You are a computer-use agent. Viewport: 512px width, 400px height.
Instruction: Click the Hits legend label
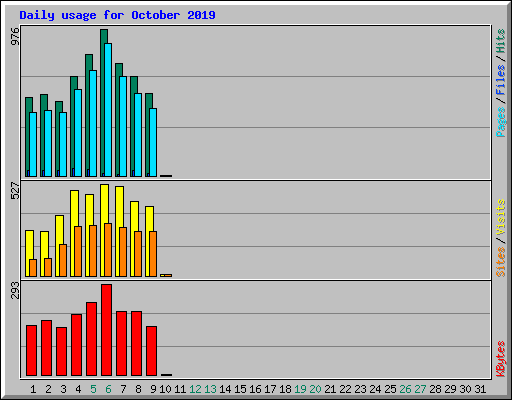tap(501, 41)
